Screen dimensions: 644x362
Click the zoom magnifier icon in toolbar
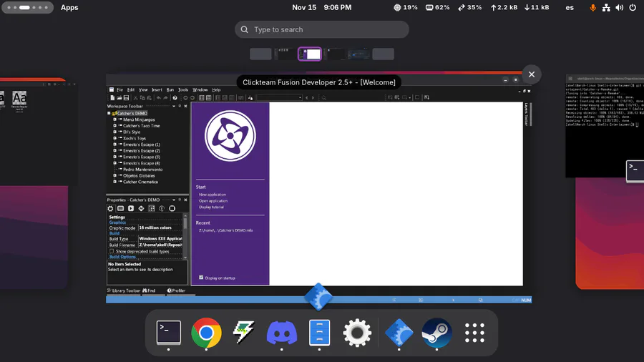coord(323,98)
